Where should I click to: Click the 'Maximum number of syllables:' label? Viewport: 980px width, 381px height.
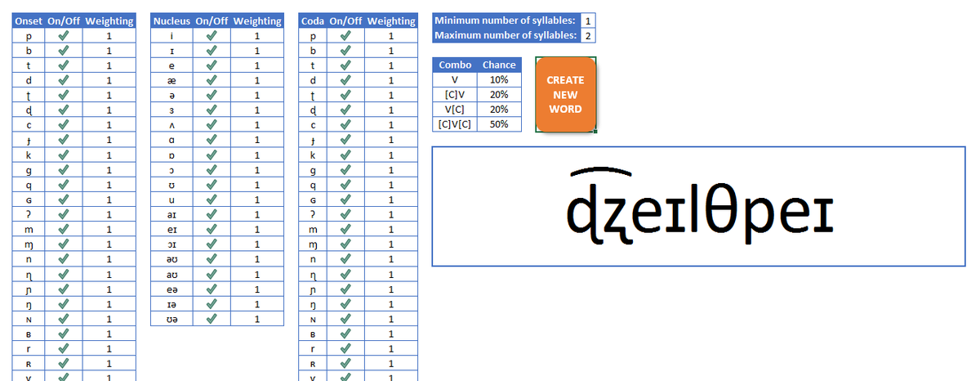tap(506, 35)
